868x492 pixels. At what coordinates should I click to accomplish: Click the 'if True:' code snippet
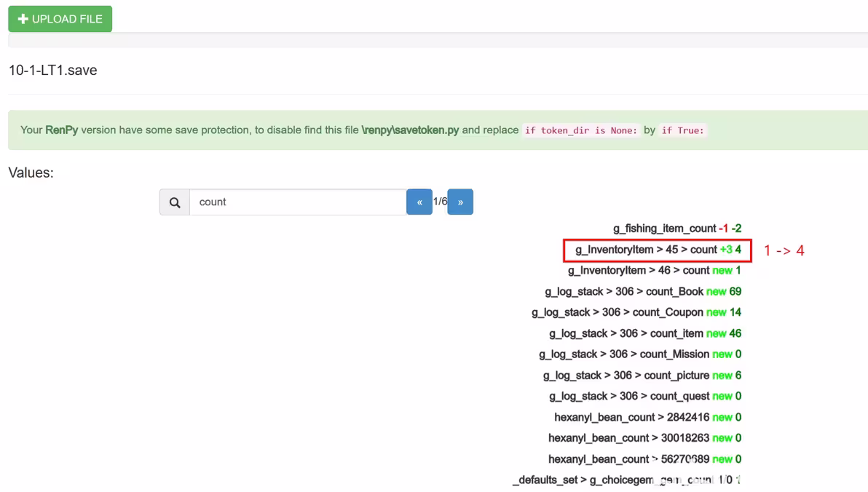(682, 130)
